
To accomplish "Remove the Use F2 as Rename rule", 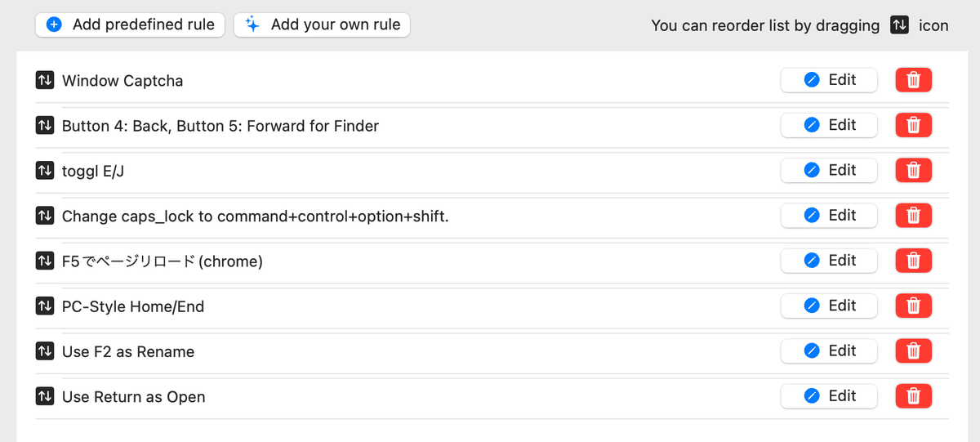I will coord(914,351).
